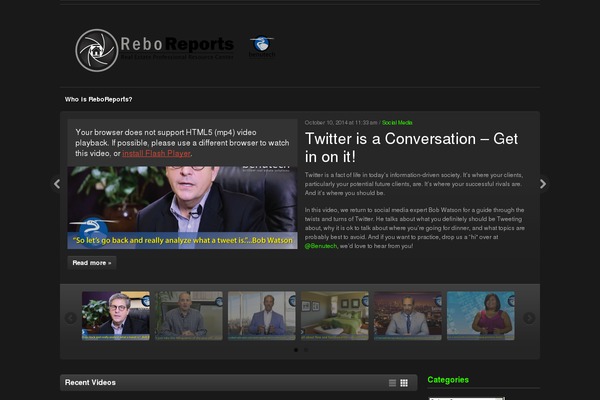Open article title Twitter is a Conversation

point(411,147)
